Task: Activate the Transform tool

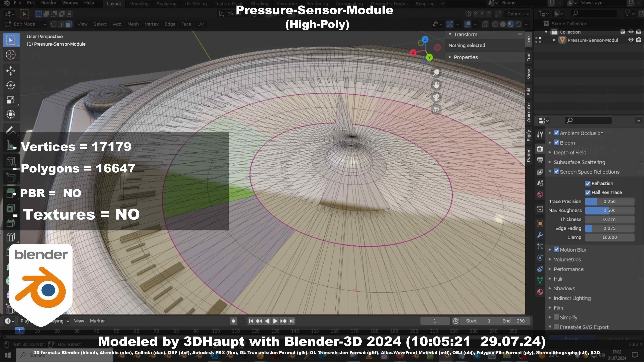Action: pos(11,114)
